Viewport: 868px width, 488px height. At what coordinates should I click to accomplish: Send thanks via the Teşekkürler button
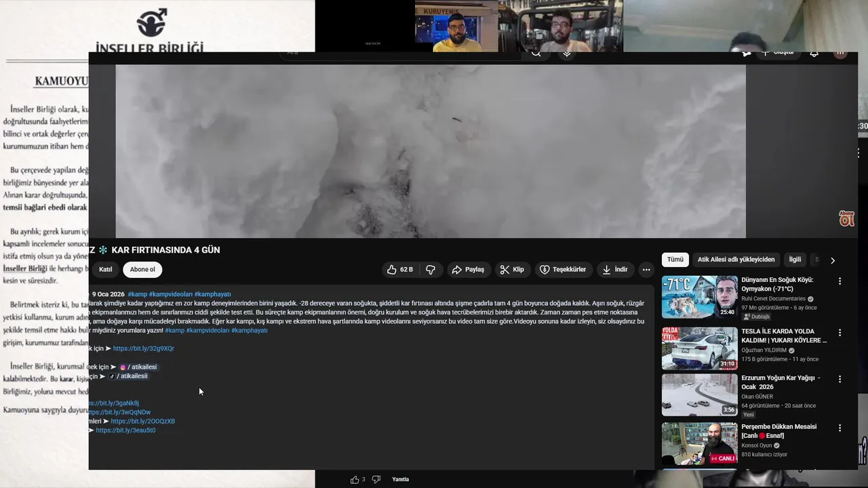click(563, 270)
